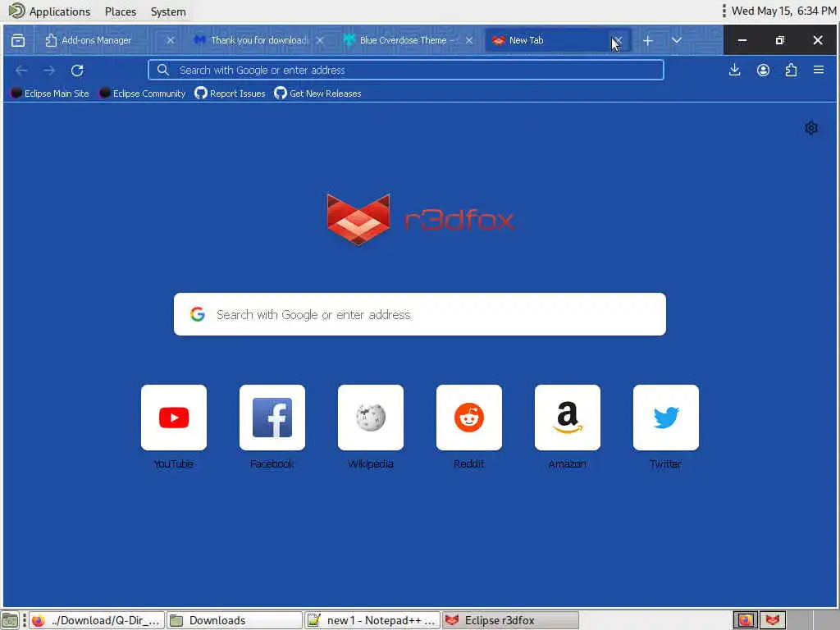Open Eclipse Community bookmark
This screenshot has width=840, height=630.
(x=143, y=94)
